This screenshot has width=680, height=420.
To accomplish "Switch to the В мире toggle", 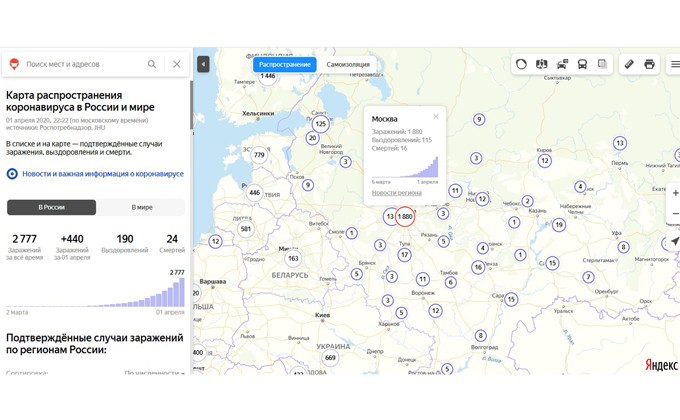I will (142, 207).
